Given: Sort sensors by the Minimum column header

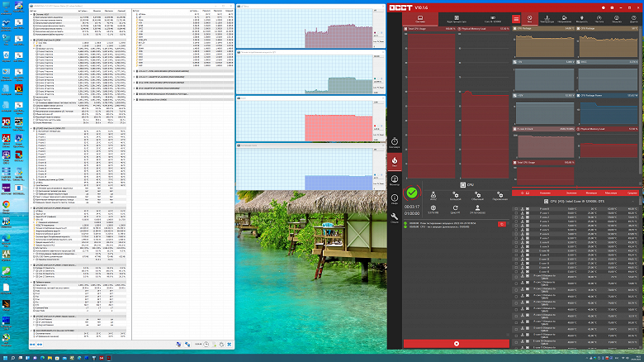Looking at the screenshot, I should [x=591, y=193].
